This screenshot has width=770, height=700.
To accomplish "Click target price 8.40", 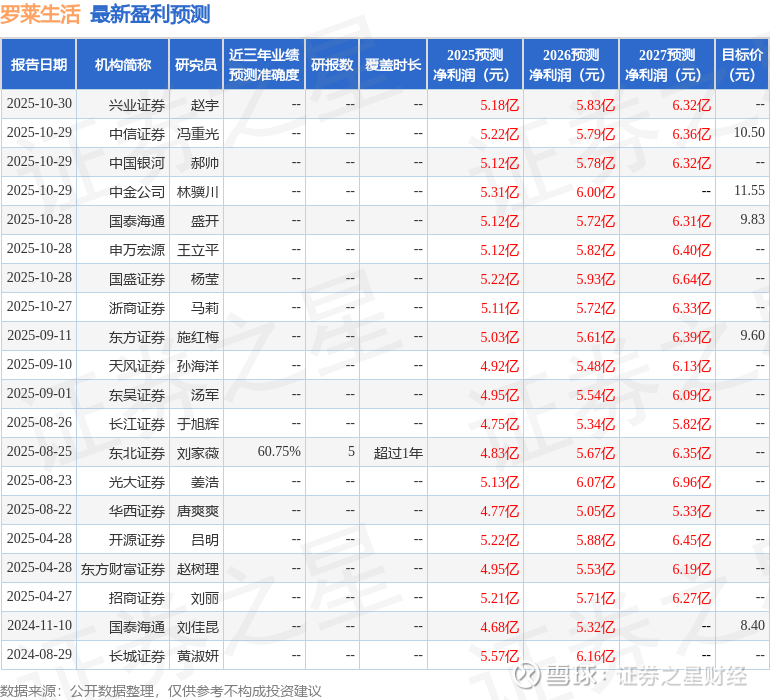I will [752, 625].
